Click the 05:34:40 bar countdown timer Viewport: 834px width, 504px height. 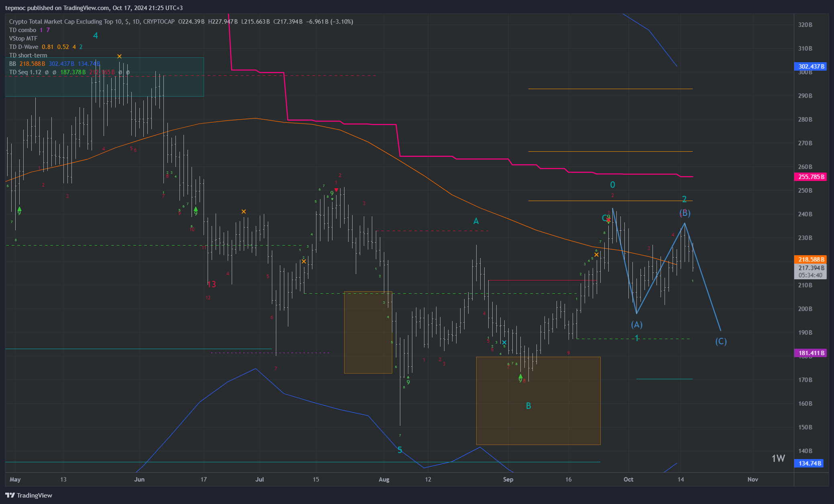tap(811, 275)
